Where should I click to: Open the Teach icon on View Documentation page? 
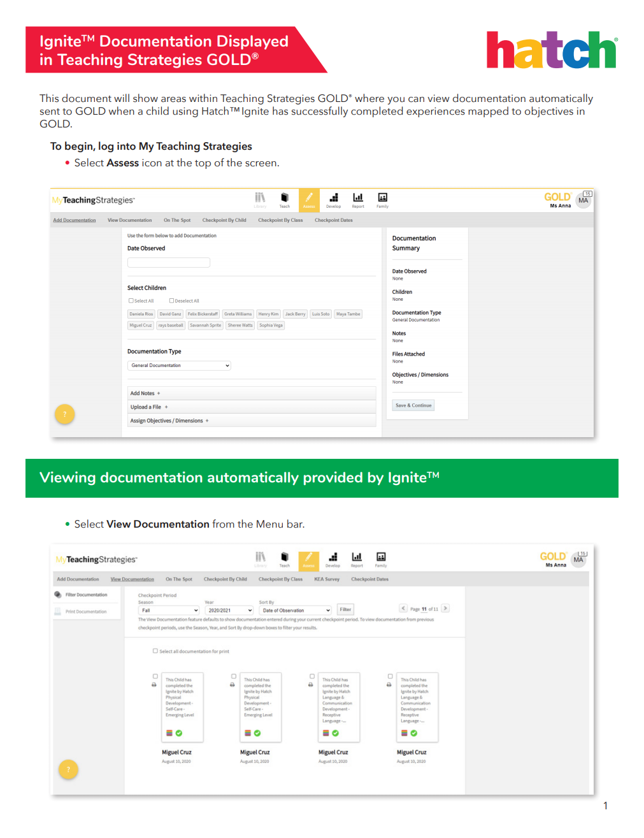(285, 560)
